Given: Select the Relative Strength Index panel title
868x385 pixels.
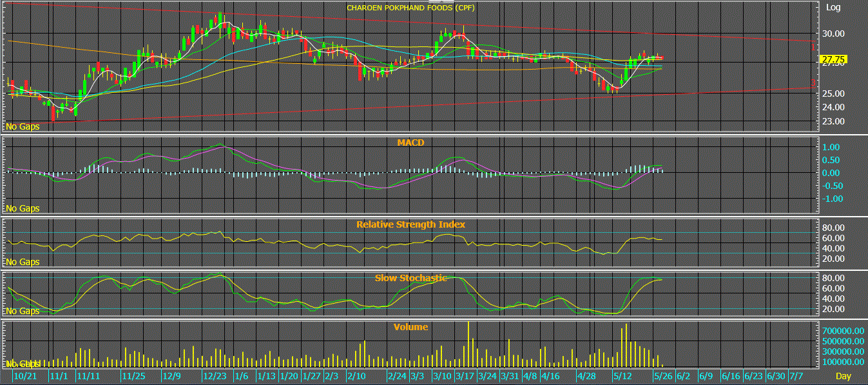Looking at the screenshot, I should (410, 224).
